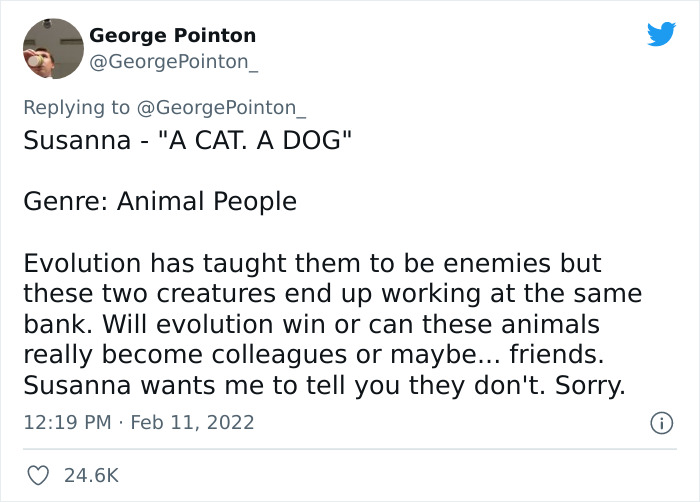The height and width of the screenshot is (502, 700).
Task: Click the word "friends." in the tweet
Action: click(x=558, y=355)
